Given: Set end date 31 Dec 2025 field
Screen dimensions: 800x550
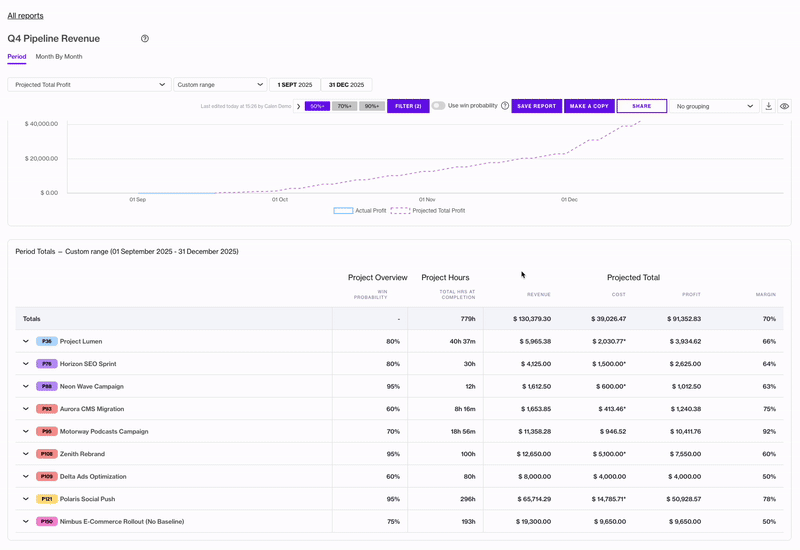Looking at the screenshot, I should pos(346,85).
